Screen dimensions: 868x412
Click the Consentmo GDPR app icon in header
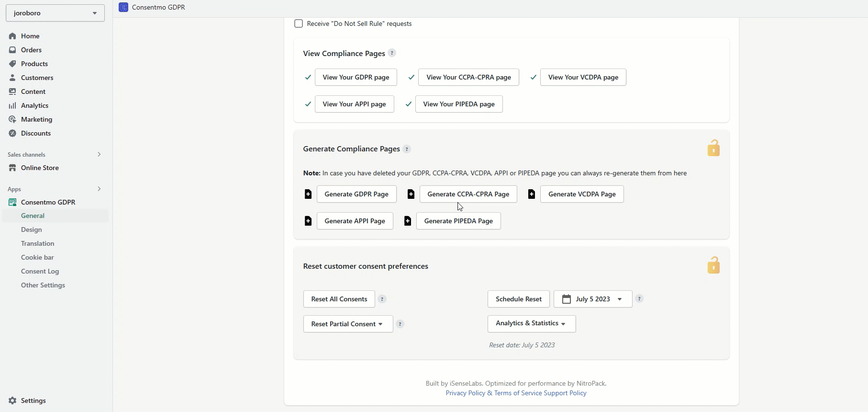(x=123, y=7)
